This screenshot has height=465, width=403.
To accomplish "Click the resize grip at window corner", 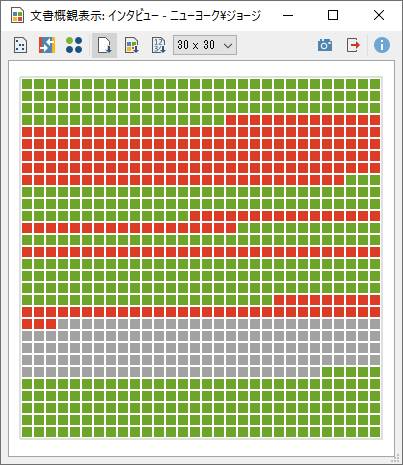I will click(x=396, y=458).
